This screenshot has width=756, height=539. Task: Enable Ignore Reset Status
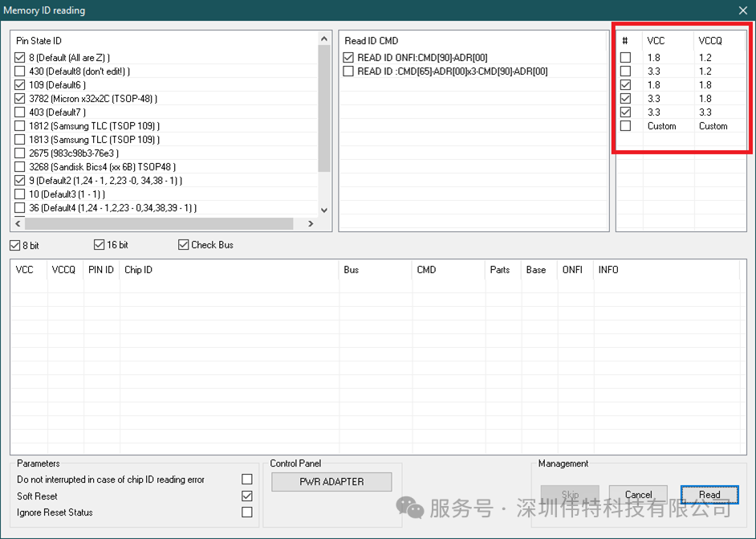click(247, 512)
